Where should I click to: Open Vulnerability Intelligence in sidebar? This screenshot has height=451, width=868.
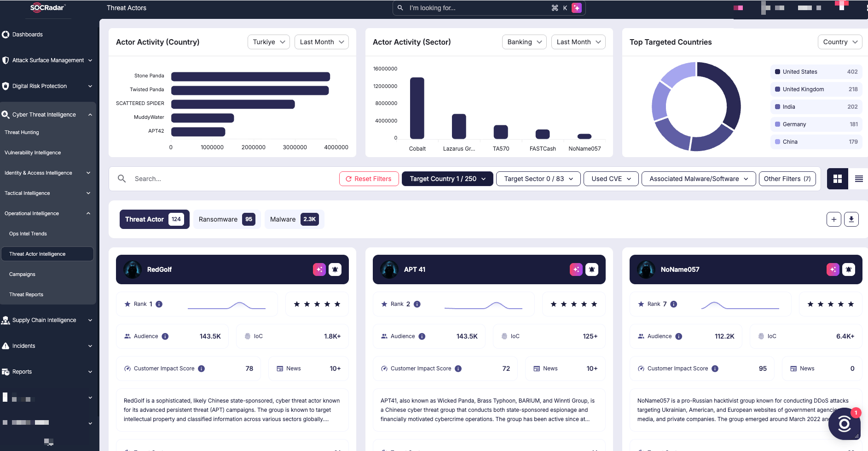(33, 152)
